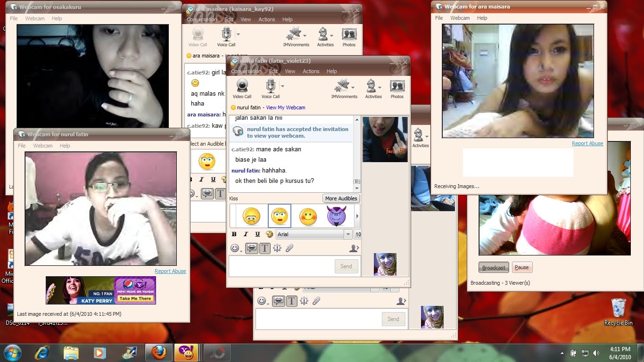Expand Activities dropdown arrow in nurul fatin chat
Screen dimensions: 644x362
click(379, 87)
